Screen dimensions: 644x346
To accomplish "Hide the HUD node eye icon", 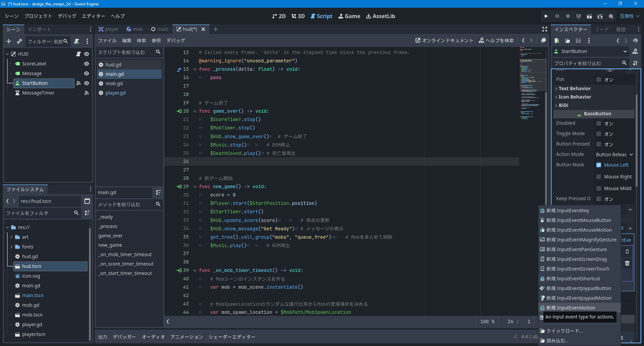I will click(x=87, y=54).
